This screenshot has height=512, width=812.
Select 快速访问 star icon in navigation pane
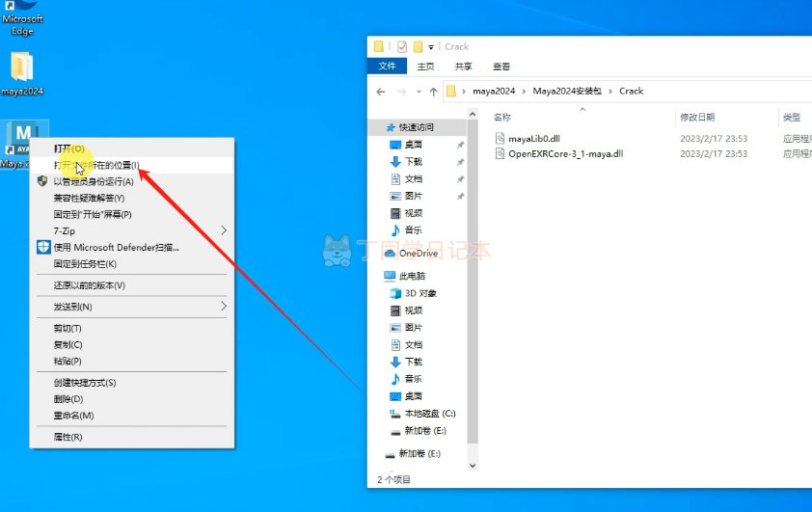tap(391, 127)
